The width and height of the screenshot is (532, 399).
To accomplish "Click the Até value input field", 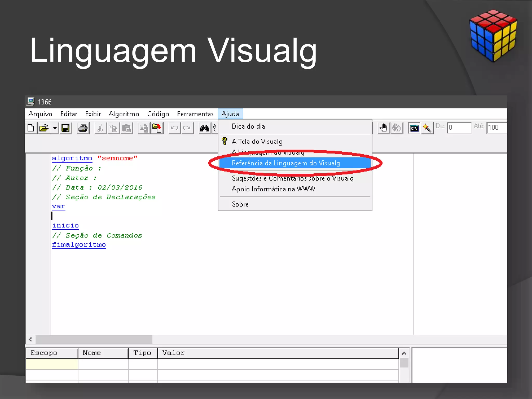I will pos(497,128).
